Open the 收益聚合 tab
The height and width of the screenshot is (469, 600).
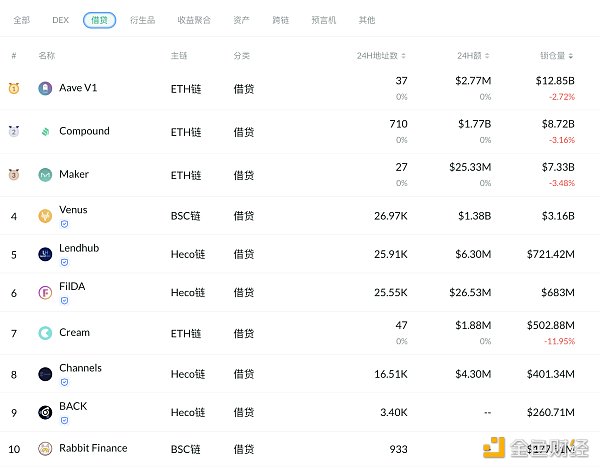coord(193,20)
